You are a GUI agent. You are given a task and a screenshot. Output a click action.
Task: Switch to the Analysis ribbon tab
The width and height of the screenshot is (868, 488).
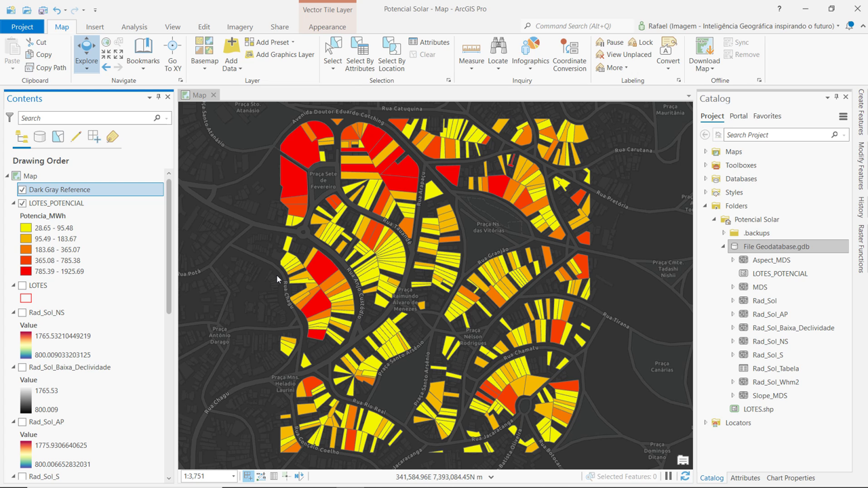tap(134, 26)
